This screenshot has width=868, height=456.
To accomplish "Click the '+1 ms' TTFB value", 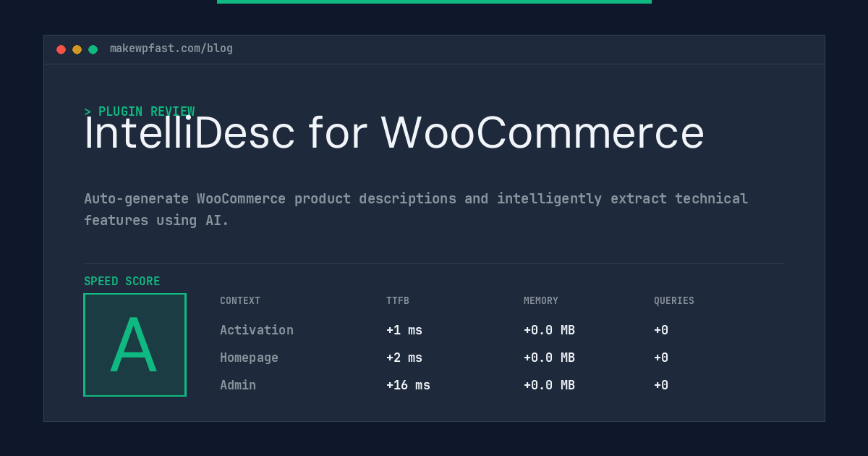I will pos(404,330).
